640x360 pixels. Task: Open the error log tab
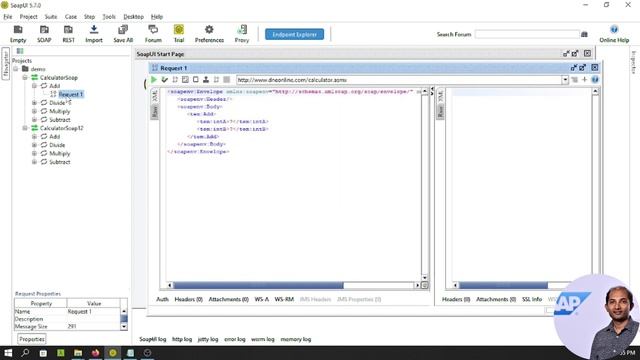coord(235,339)
